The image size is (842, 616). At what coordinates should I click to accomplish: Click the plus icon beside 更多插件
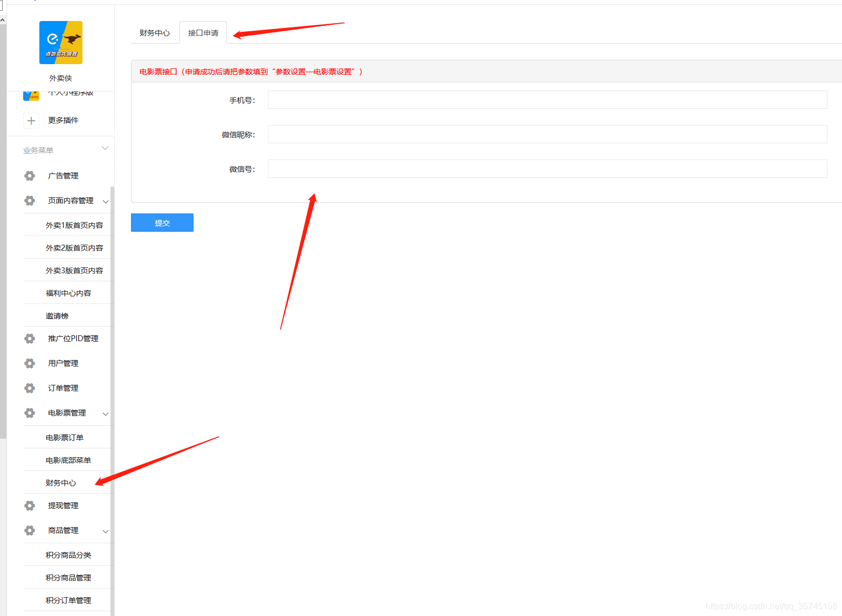tap(31, 121)
